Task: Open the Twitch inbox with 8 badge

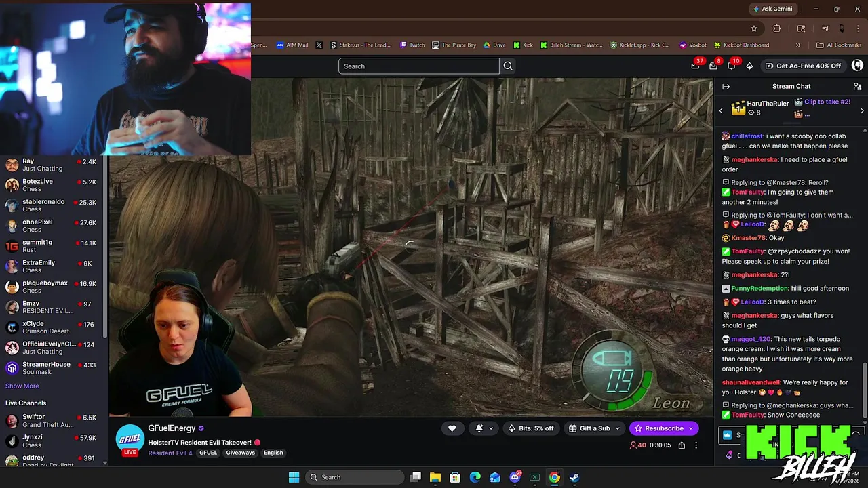Action: pyautogui.click(x=713, y=66)
